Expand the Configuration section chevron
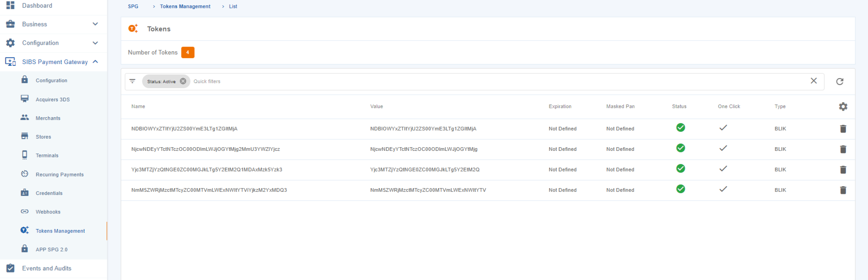Viewport: 868px width, 280px height. [95, 43]
